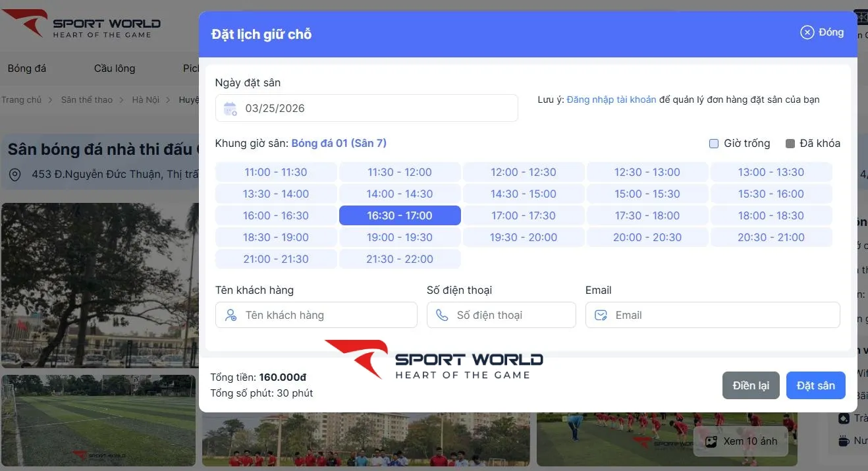Click the Giờ trống legend swatch
The image size is (868, 471).
[x=714, y=144]
